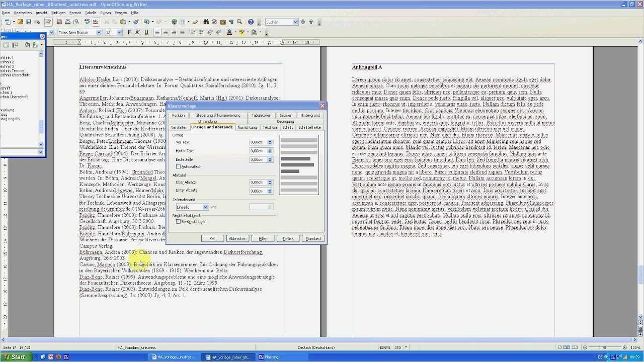Screen dimensions: 644x362
Task: Center align the paragraph via toolbar icon
Action: pos(166,32)
